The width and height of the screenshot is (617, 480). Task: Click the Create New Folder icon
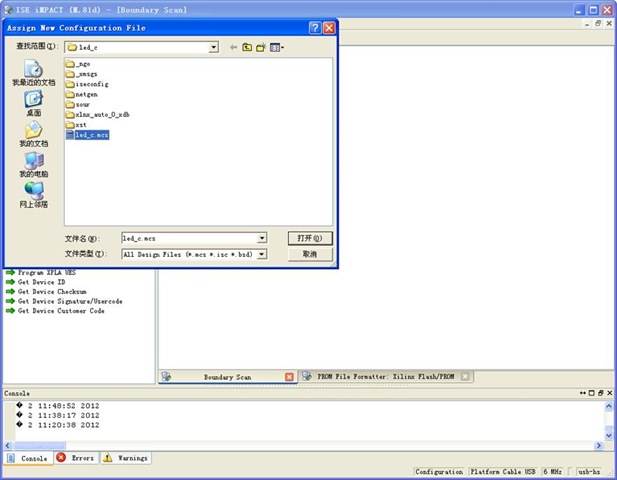(261, 47)
